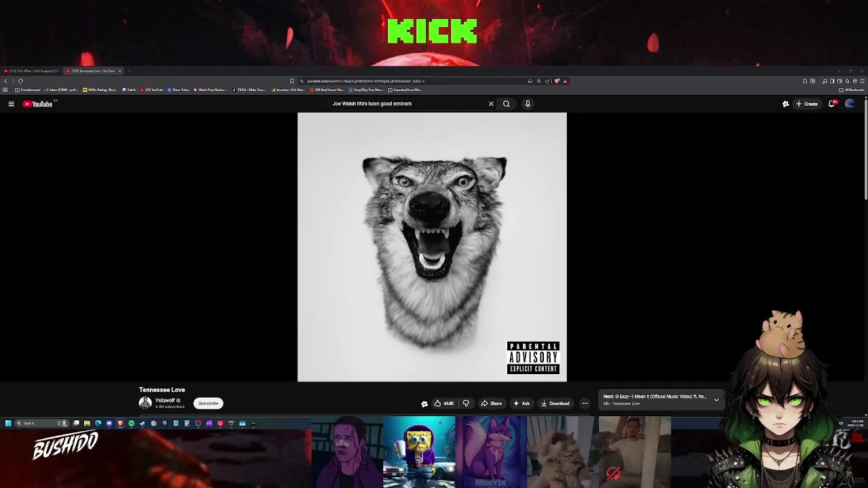Run the search with the magnifier button
The height and width of the screenshot is (488, 868).
(506, 104)
